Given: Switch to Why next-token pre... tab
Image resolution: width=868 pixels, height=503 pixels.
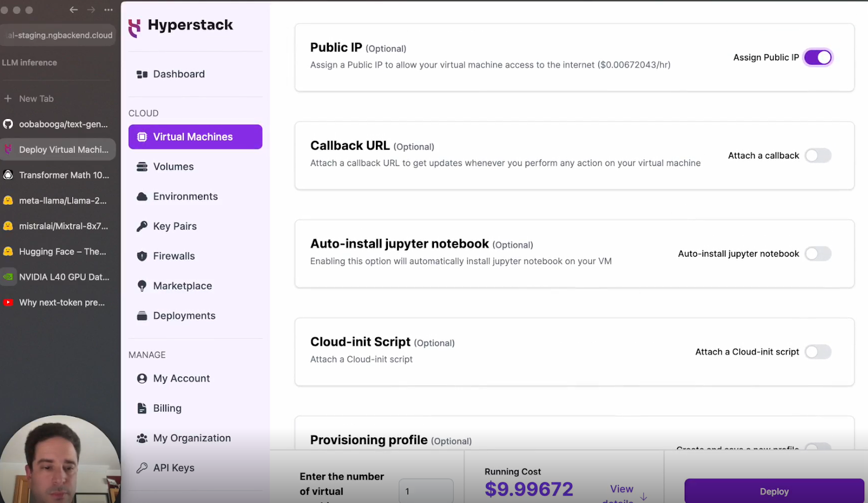Looking at the screenshot, I should tap(58, 303).
